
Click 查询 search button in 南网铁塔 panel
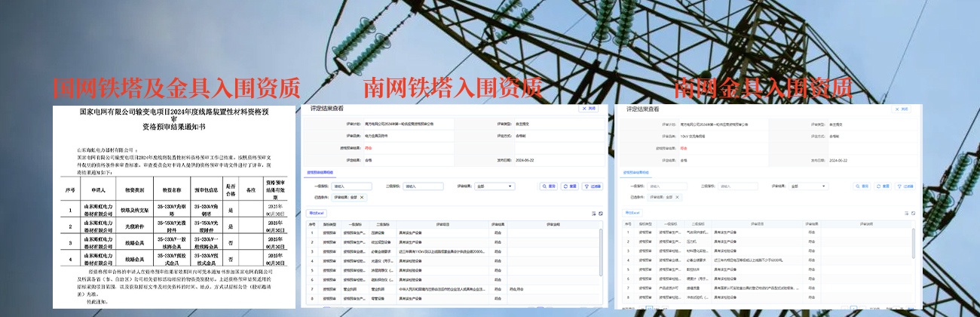tap(548, 186)
